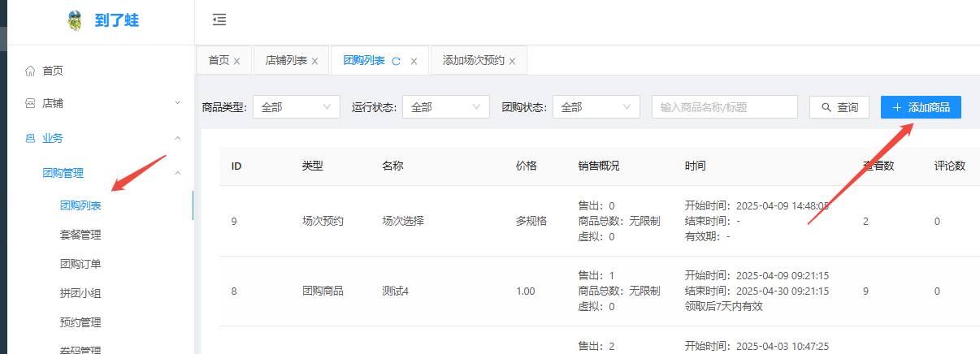Toggle the sidebar collapse hamburger icon
Viewport: 980px width, 354px height.
pyautogui.click(x=219, y=20)
